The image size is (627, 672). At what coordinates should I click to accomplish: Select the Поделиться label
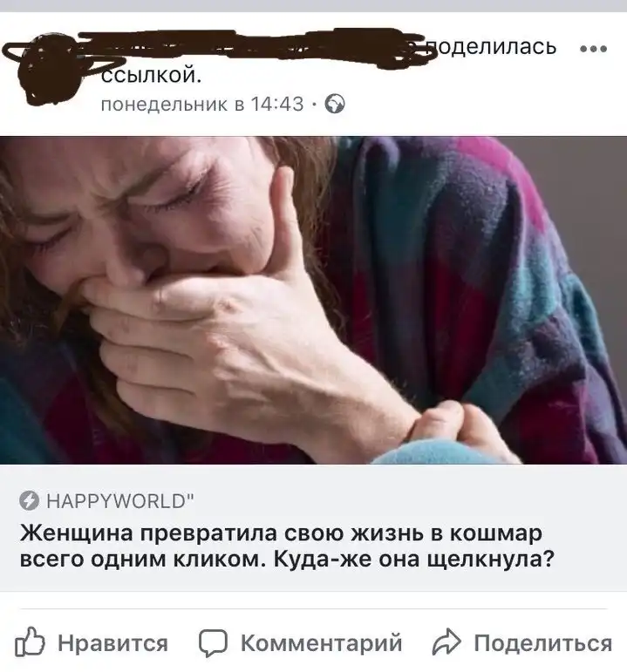pos(543,643)
